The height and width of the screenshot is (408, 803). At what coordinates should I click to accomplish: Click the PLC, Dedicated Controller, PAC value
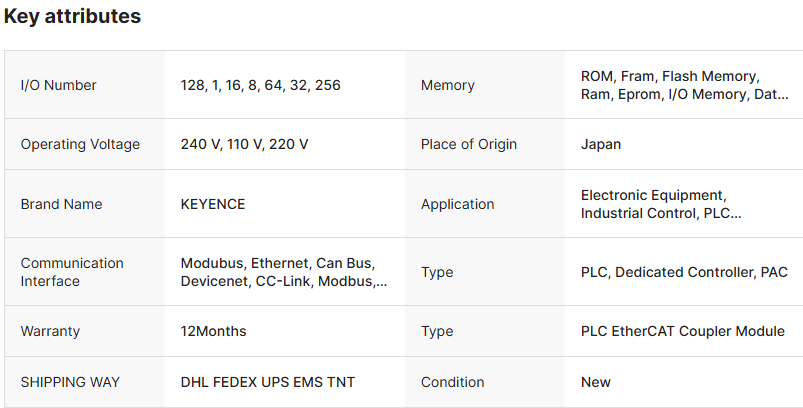[684, 272]
